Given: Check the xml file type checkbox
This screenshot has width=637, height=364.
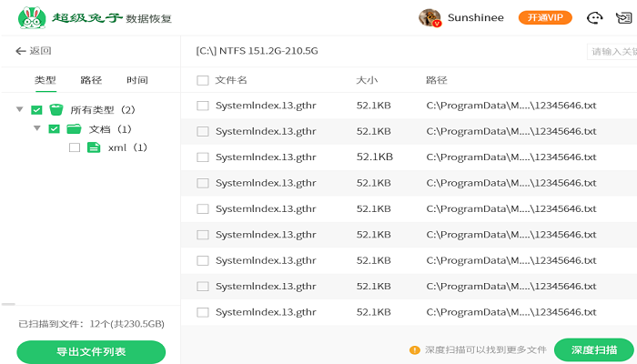Looking at the screenshot, I should (x=75, y=147).
